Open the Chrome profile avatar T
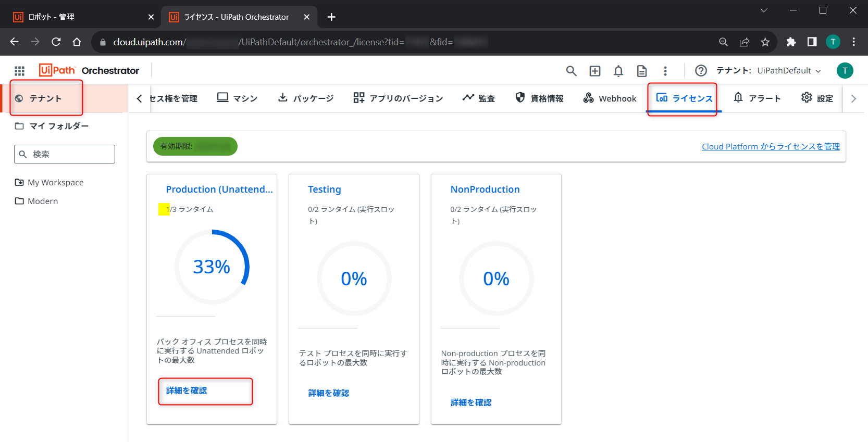Image resolution: width=868 pixels, height=442 pixels. click(x=833, y=42)
